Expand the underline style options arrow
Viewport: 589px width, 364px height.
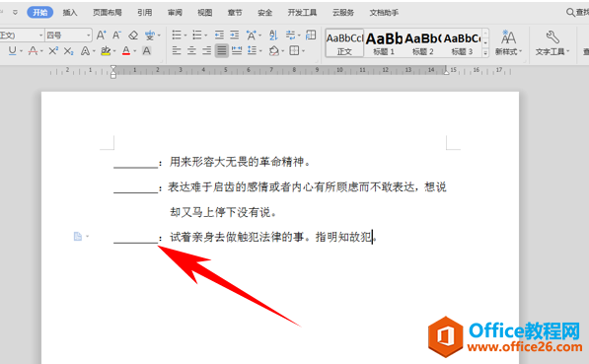pyautogui.click(x=21, y=51)
